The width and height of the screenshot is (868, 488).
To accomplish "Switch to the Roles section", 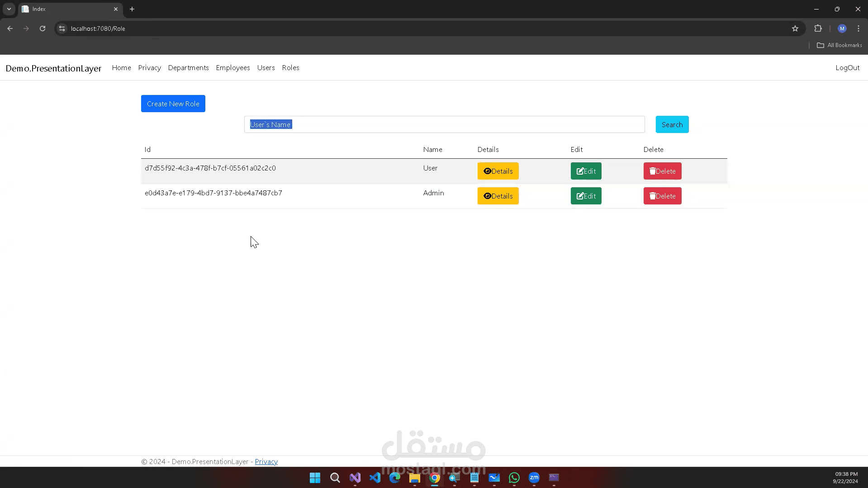I will pos(290,68).
